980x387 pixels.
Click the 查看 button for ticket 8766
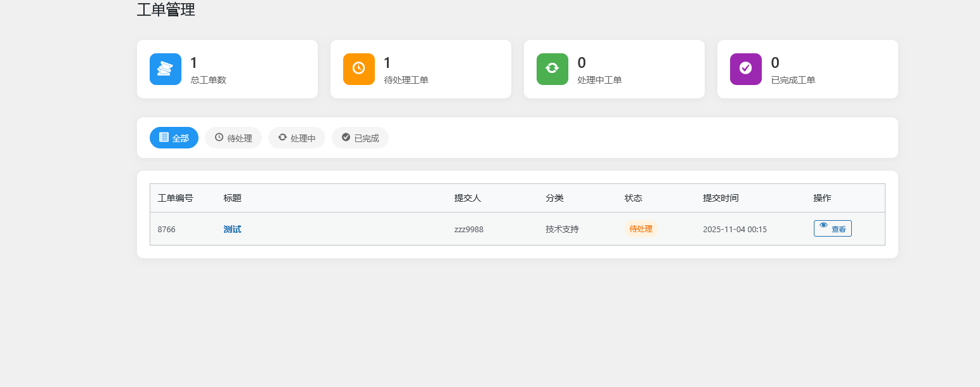832,228
